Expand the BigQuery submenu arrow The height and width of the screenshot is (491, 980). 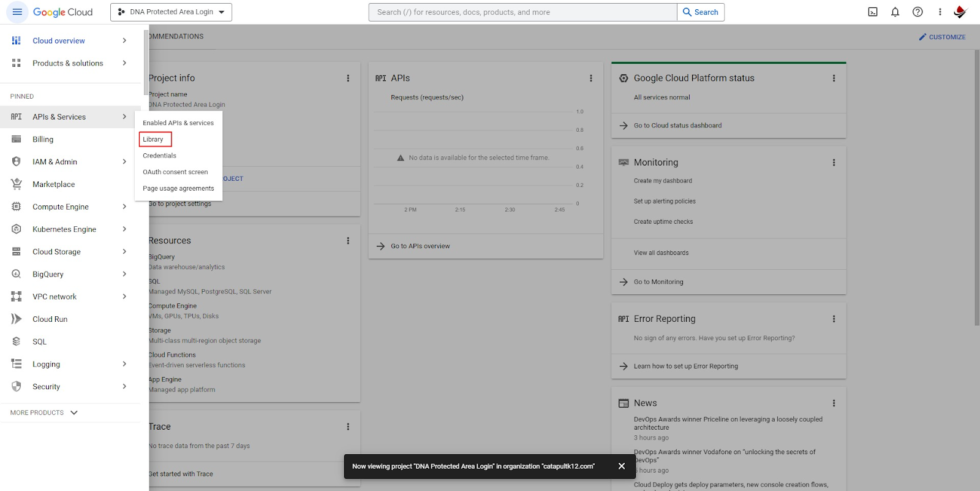point(124,274)
